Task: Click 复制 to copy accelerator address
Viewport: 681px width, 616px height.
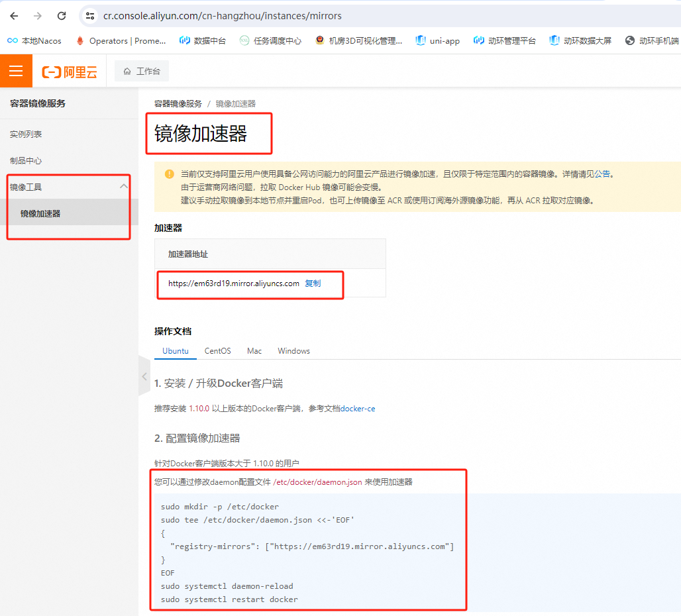Action: (x=313, y=283)
